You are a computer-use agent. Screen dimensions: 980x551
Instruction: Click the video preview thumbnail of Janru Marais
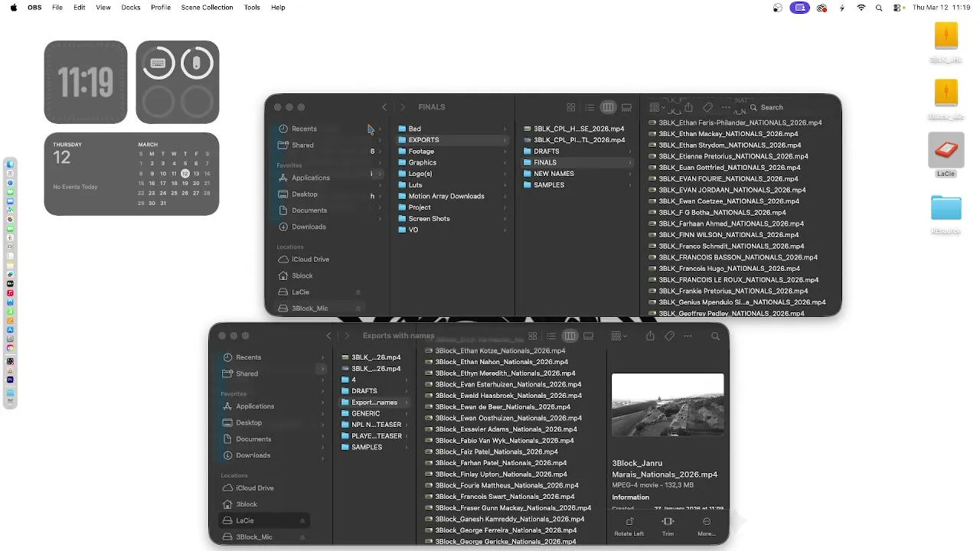668,405
